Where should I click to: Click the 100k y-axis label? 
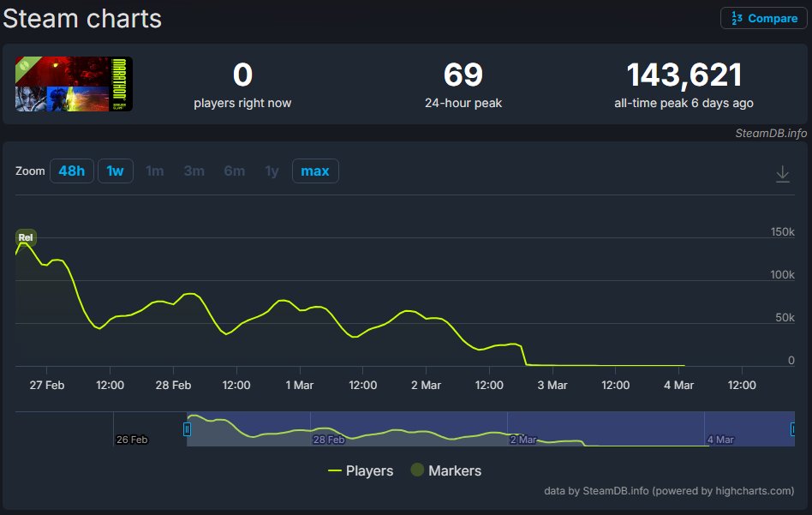(783, 274)
